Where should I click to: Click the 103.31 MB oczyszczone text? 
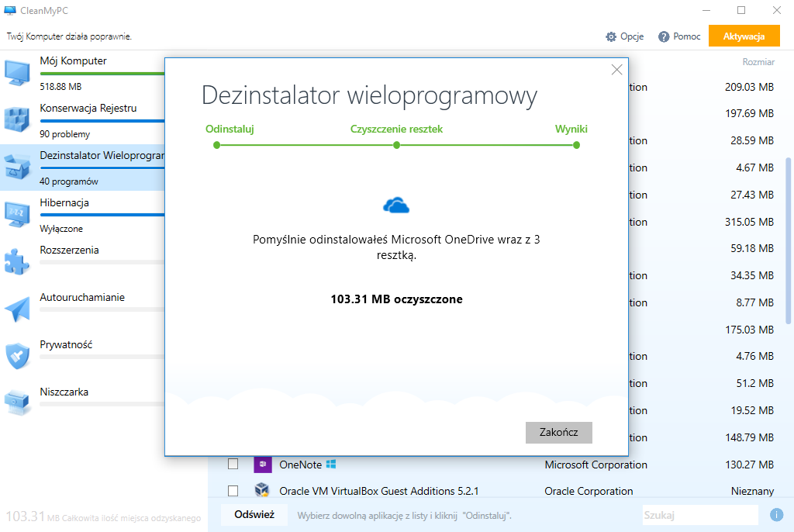point(396,299)
